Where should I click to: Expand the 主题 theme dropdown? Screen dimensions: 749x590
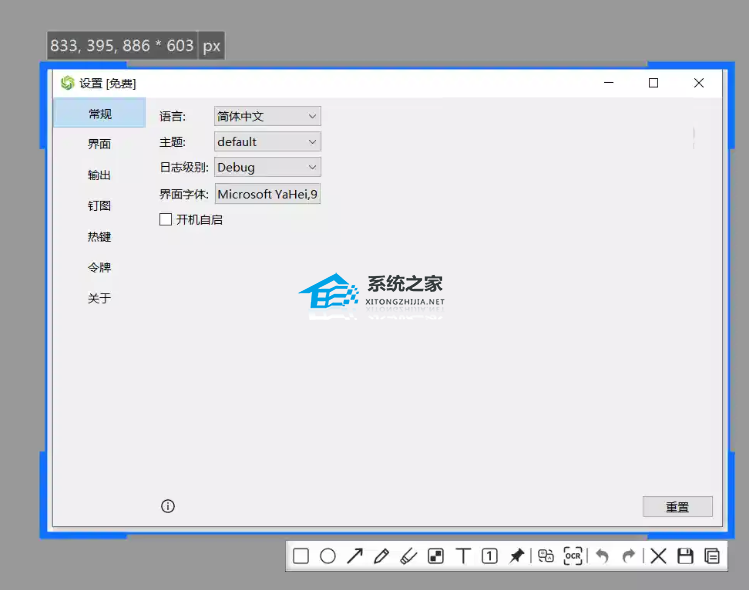click(x=267, y=142)
